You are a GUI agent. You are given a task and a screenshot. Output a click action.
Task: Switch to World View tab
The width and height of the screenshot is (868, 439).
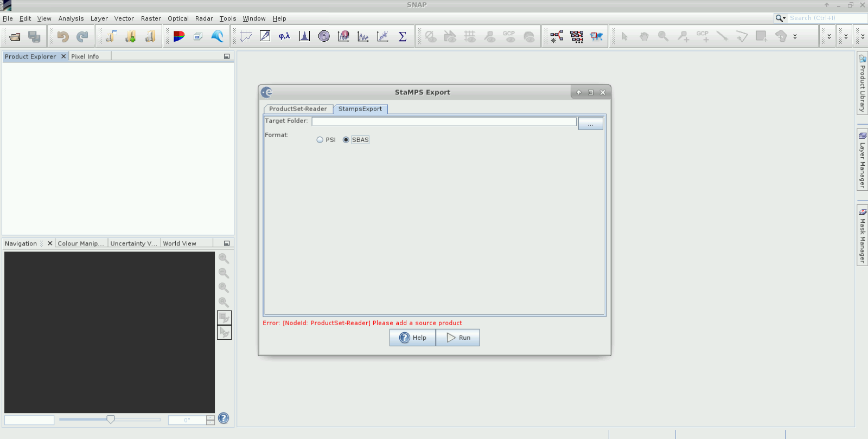(x=180, y=243)
